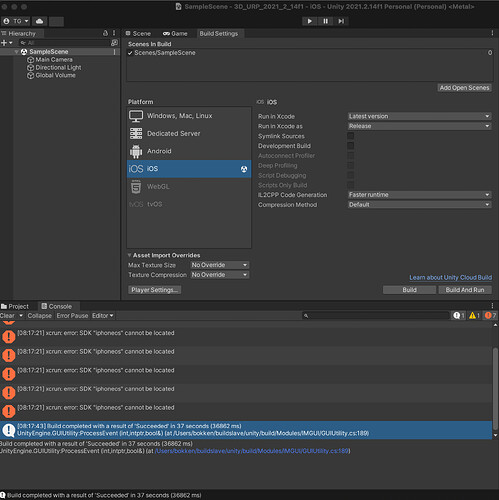The height and width of the screenshot is (500, 499).
Task: Open the Max Texture Size override dropdown
Action: [220, 265]
